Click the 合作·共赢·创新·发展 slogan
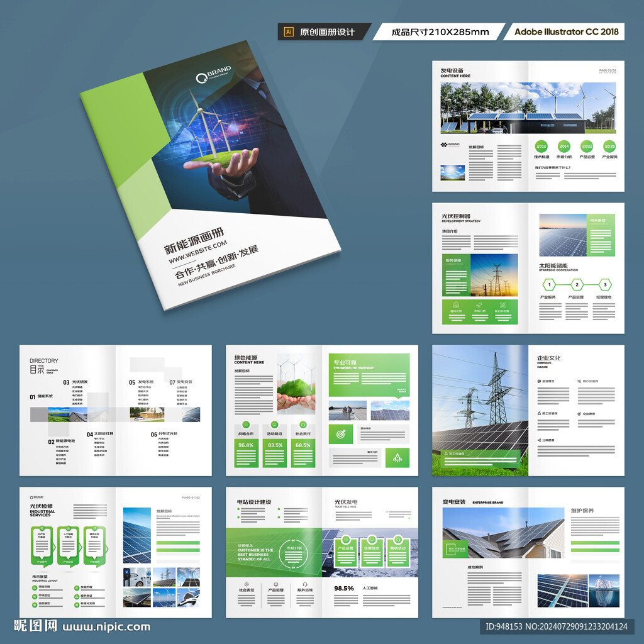 [x=216, y=262]
